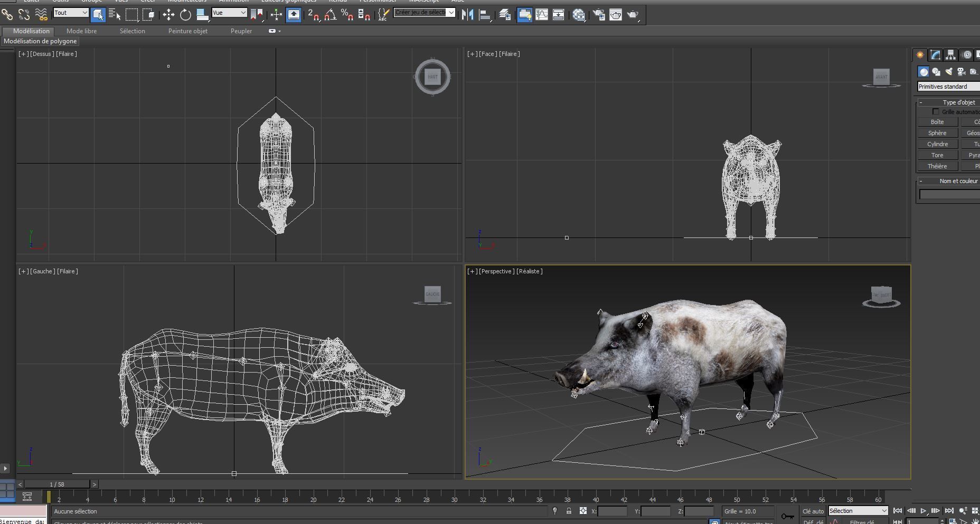Click the Boîte primitive button
The height and width of the screenshot is (524, 980).
click(937, 122)
